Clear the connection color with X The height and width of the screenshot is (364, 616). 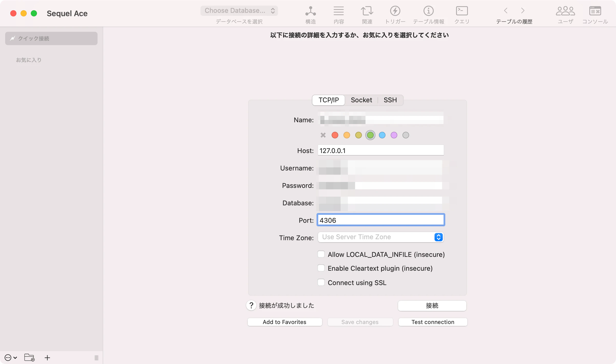tap(323, 135)
